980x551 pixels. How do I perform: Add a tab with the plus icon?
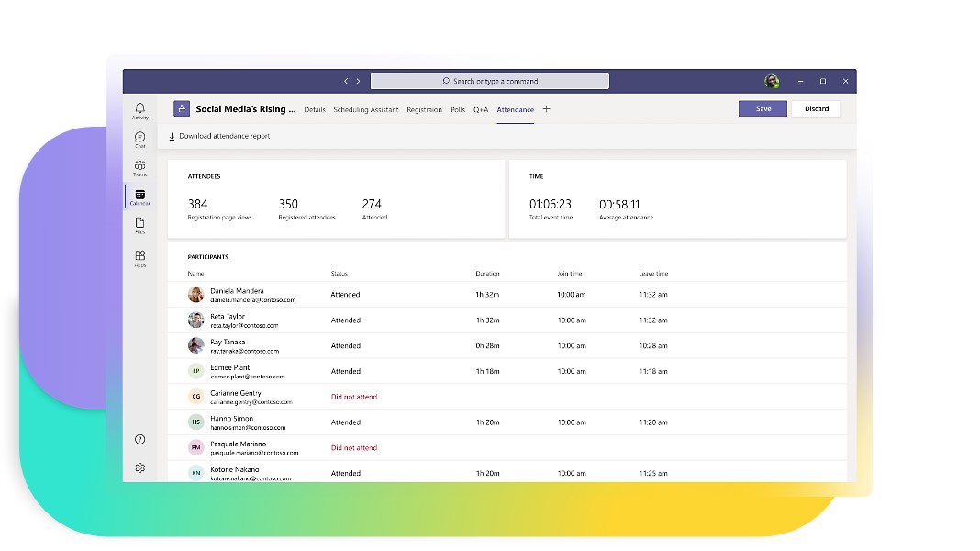(547, 109)
